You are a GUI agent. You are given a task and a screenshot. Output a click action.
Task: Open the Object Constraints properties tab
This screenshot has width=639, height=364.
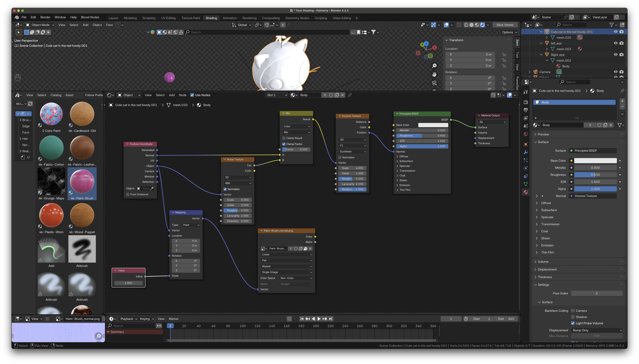526,176
